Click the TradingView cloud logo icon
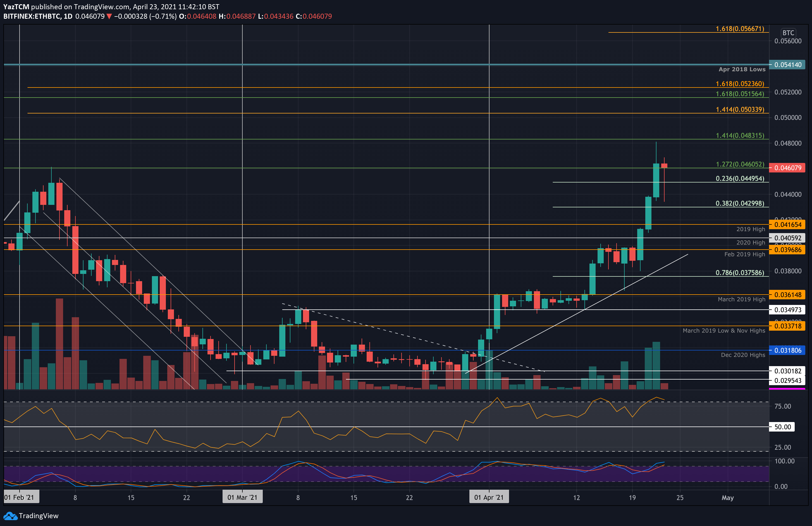Viewport: 812px width, 526px height. click(x=10, y=516)
